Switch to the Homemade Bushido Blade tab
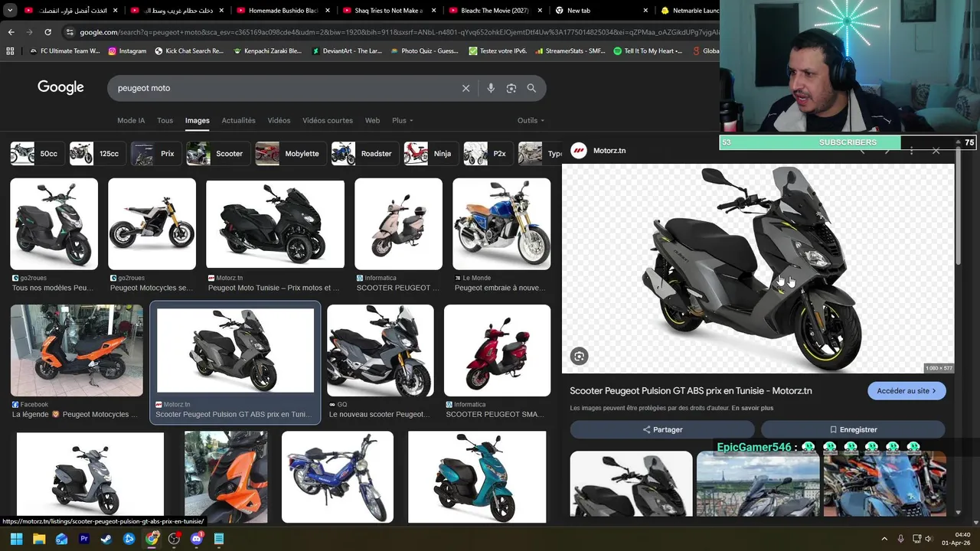This screenshot has width=980, height=551. [283, 11]
